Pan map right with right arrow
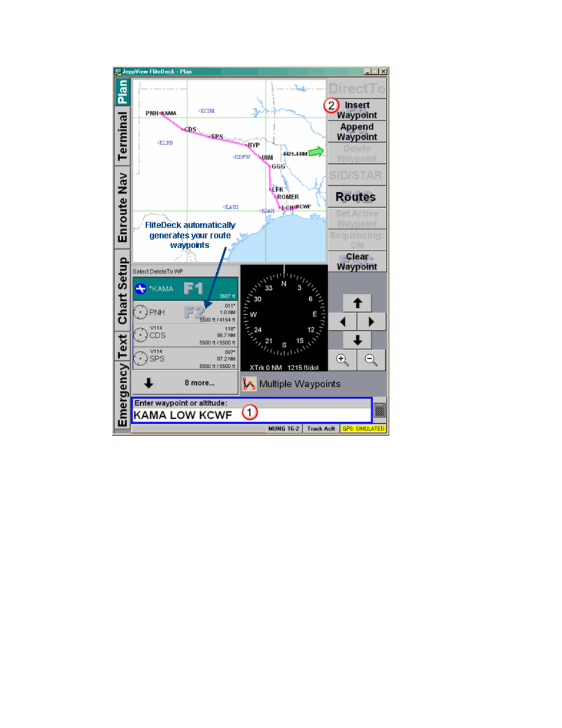The width and height of the screenshot is (562, 728). click(371, 322)
